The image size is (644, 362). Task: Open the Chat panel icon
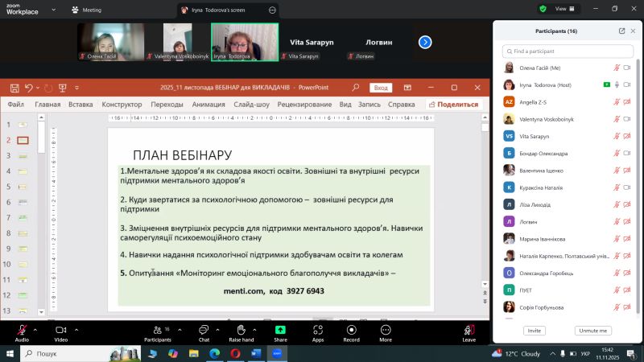(x=204, y=330)
